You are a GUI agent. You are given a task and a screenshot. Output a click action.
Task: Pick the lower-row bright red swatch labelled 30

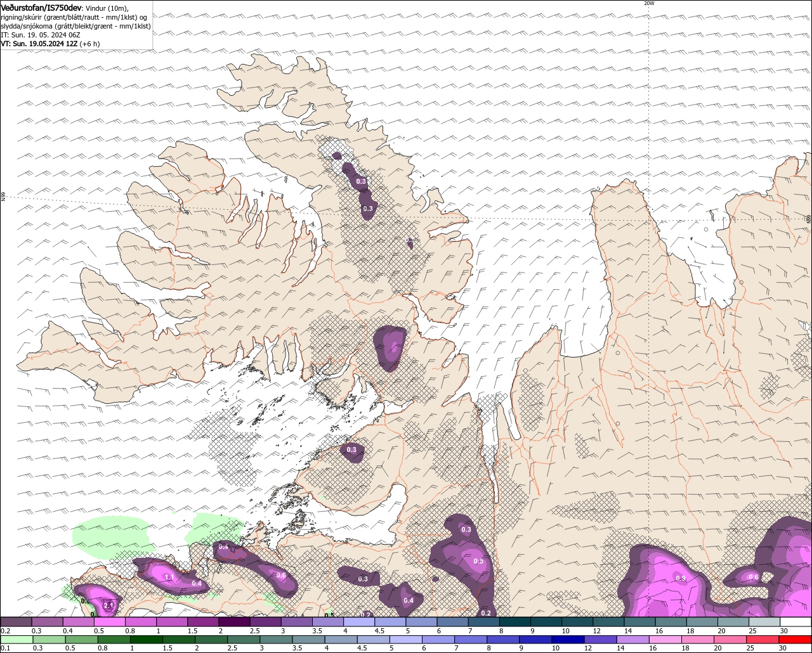796,640
